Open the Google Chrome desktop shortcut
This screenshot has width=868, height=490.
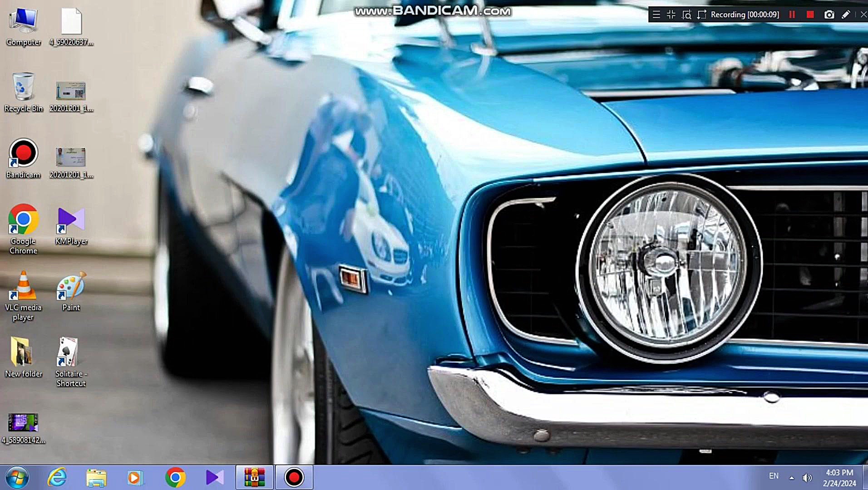coord(24,229)
